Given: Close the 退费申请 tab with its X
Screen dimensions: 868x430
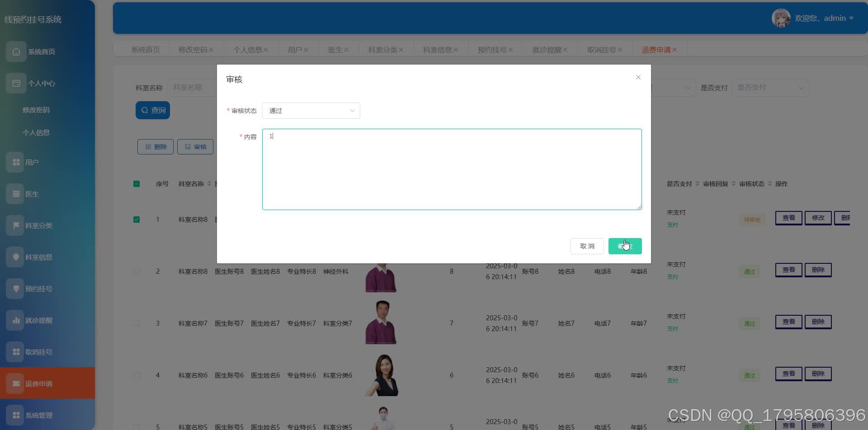Looking at the screenshot, I should point(674,50).
